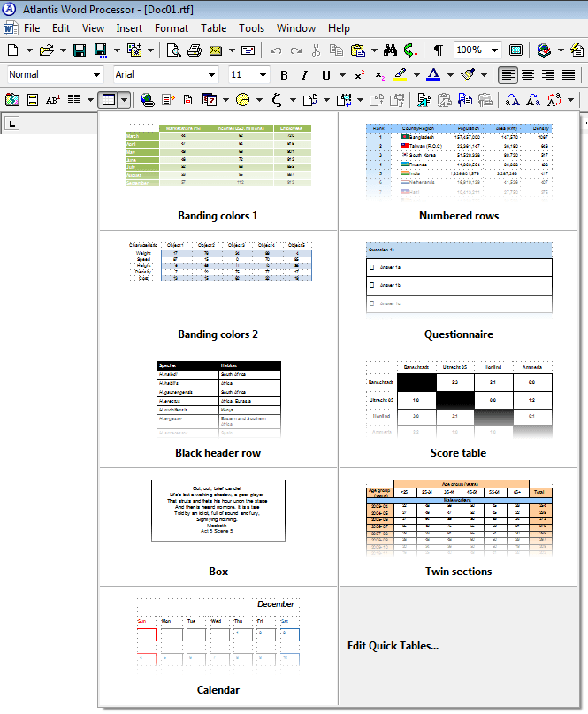Toggle the paragraph marks (¶) display
The image size is (588, 714).
[438, 50]
